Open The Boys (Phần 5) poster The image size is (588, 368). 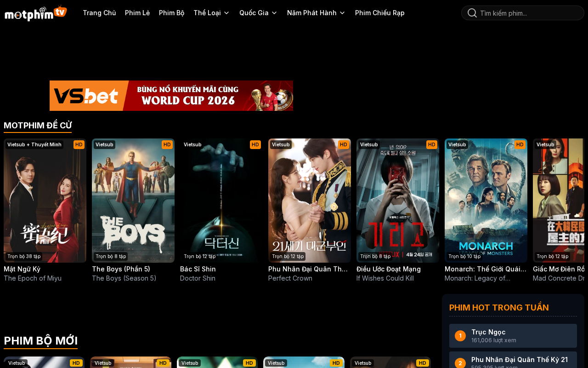(x=133, y=201)
